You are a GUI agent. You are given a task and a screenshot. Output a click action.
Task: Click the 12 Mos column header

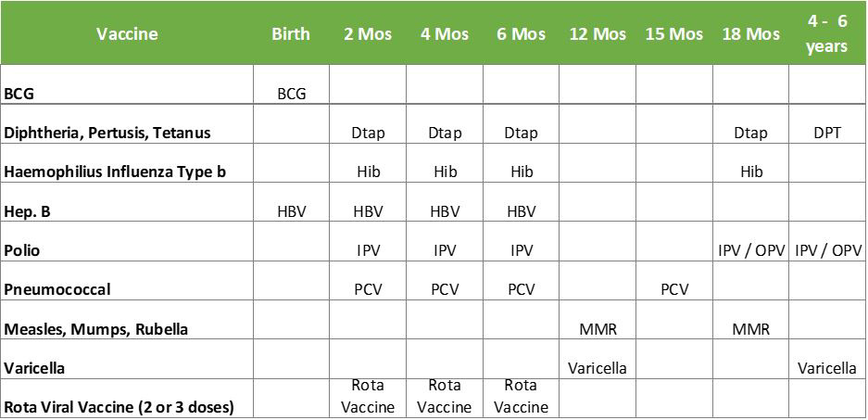coord(597,34)
